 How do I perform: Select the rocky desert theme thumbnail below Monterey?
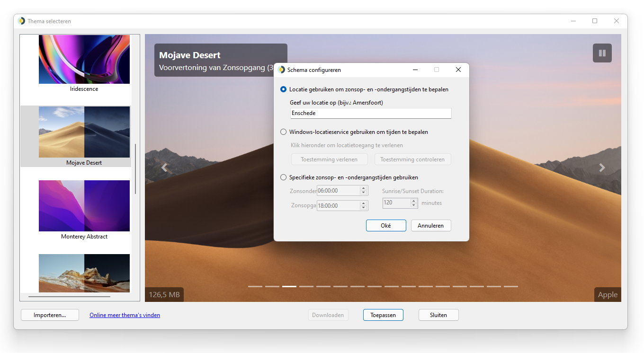[84, 273]
